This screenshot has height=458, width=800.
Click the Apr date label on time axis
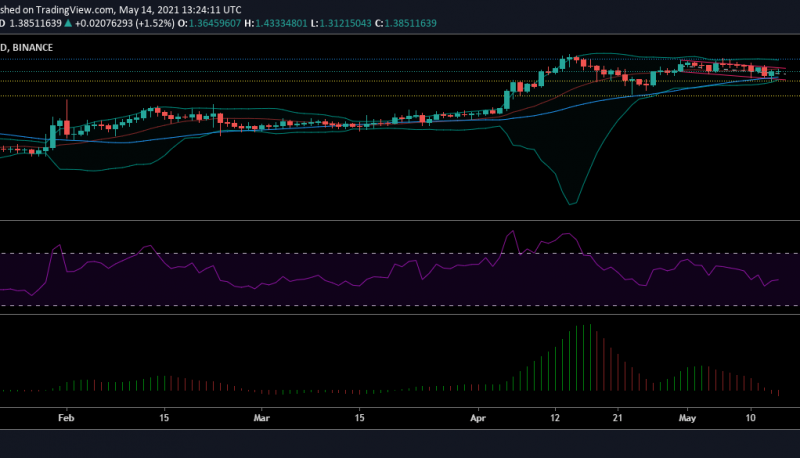pos(478,418)
